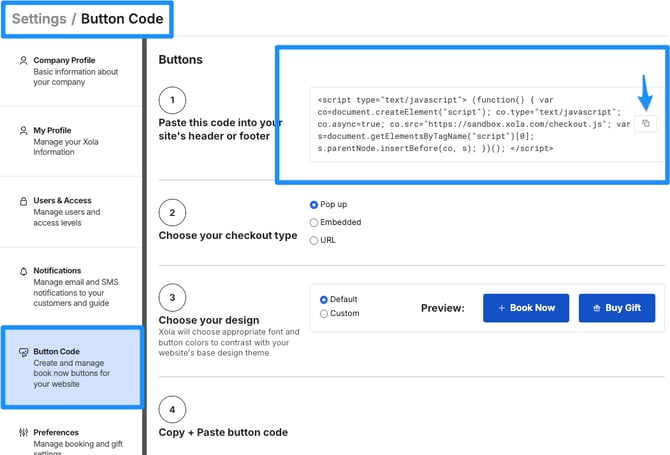The width and height of the screenshot is (670, 455).
Task: Click the plus icon on Book Now
Action: tap(502, 308)
